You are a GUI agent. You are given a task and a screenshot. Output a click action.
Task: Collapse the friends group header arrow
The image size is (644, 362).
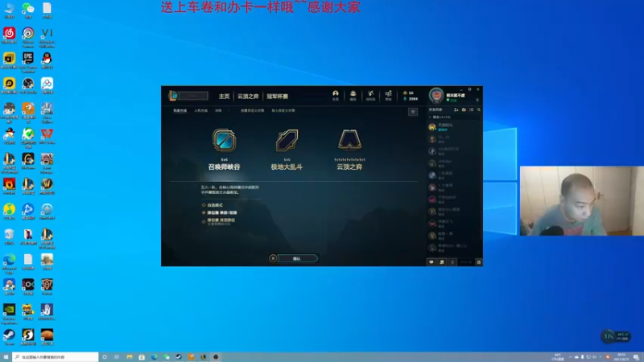430,117
